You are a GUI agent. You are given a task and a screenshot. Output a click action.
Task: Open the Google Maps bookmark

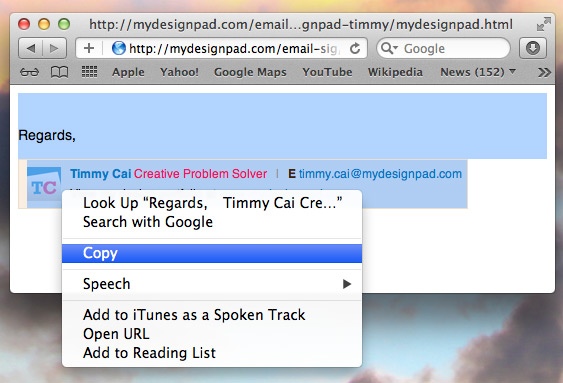[x=250, y=72]
